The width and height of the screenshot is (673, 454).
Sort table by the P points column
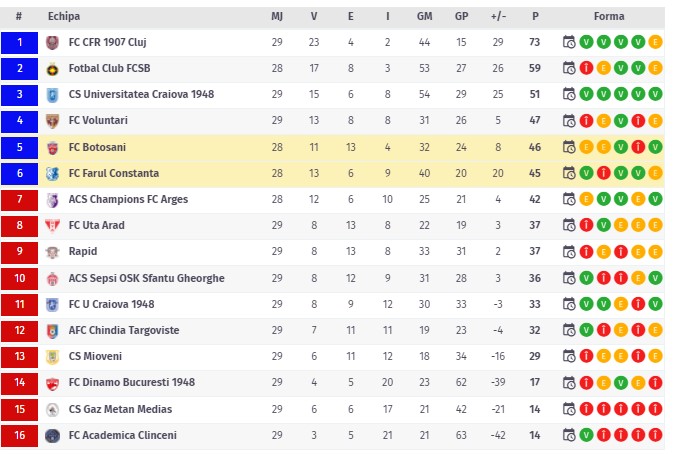535,16
